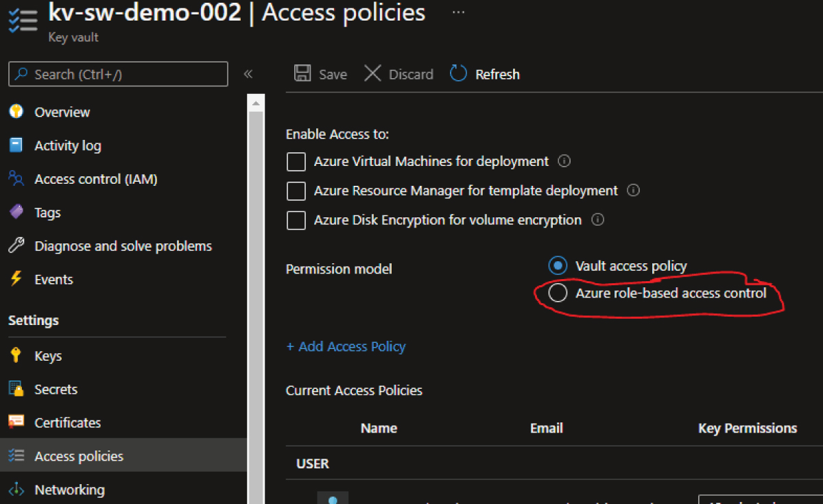Enable Azure Virtual Machines for deployment checkbox
The height and width of the screenshot is (504, 823).
[296, 162]
